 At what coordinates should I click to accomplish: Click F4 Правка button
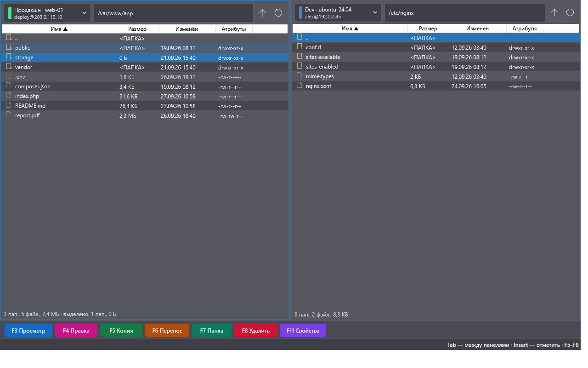click(x=76, y=330)
